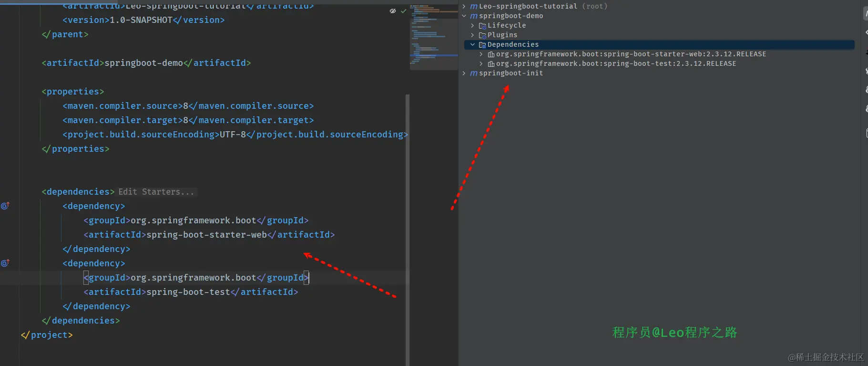Click the Lifecycle folder icon
The height and width of the screenshot is (366, 868).
click(x=482, y=26)
